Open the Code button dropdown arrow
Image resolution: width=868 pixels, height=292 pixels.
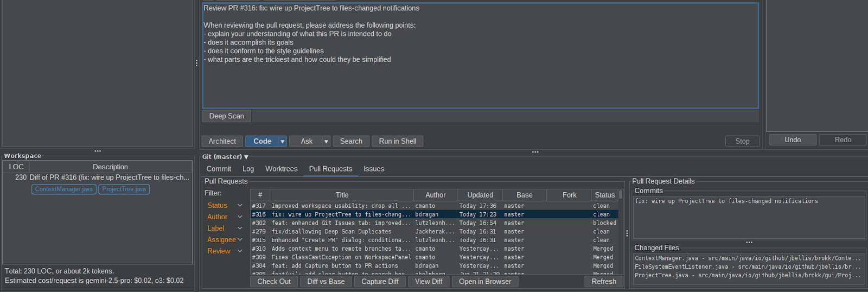pos(282,142)
